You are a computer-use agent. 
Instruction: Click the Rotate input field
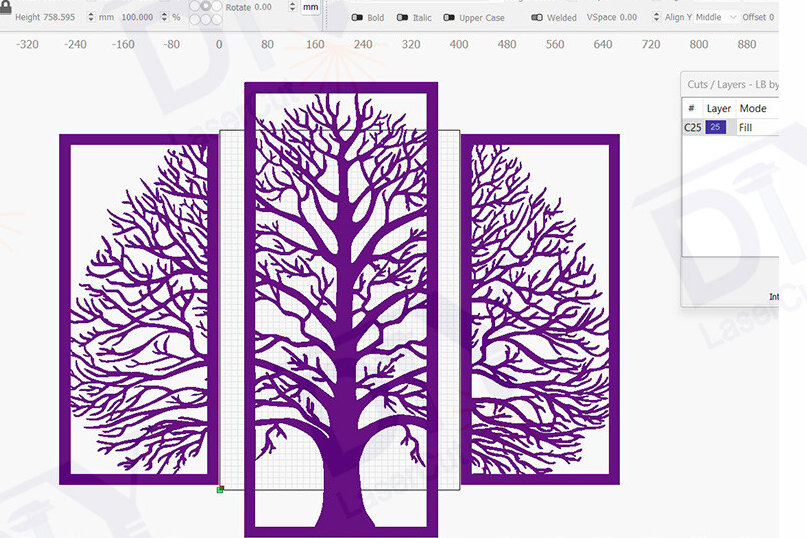(x=262, y=7)
